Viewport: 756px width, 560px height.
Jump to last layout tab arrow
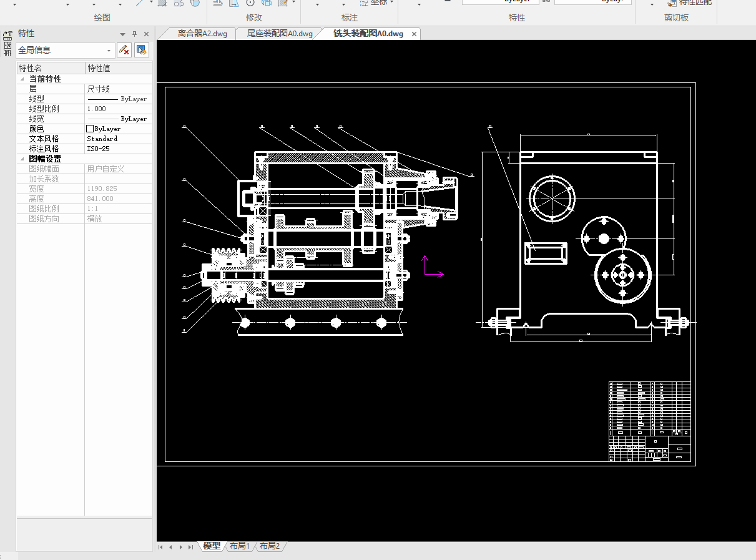190,547
